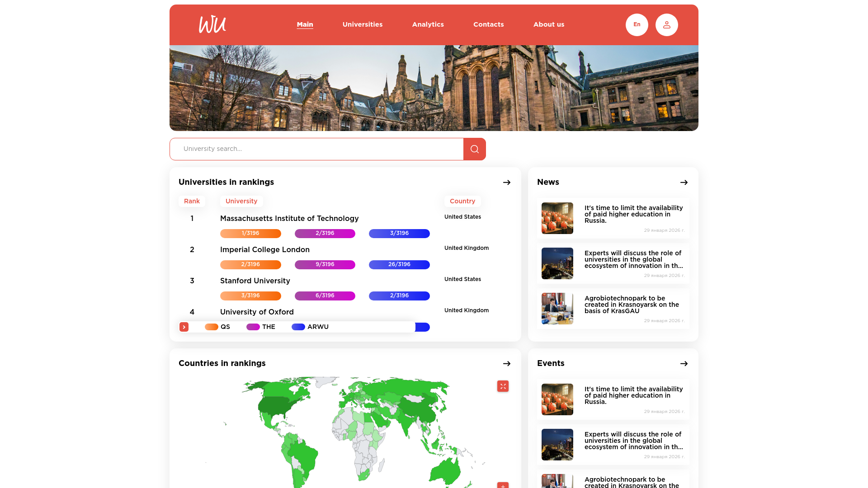Click Imperial's 26/3196 ARWU bar

click(399, 265)
